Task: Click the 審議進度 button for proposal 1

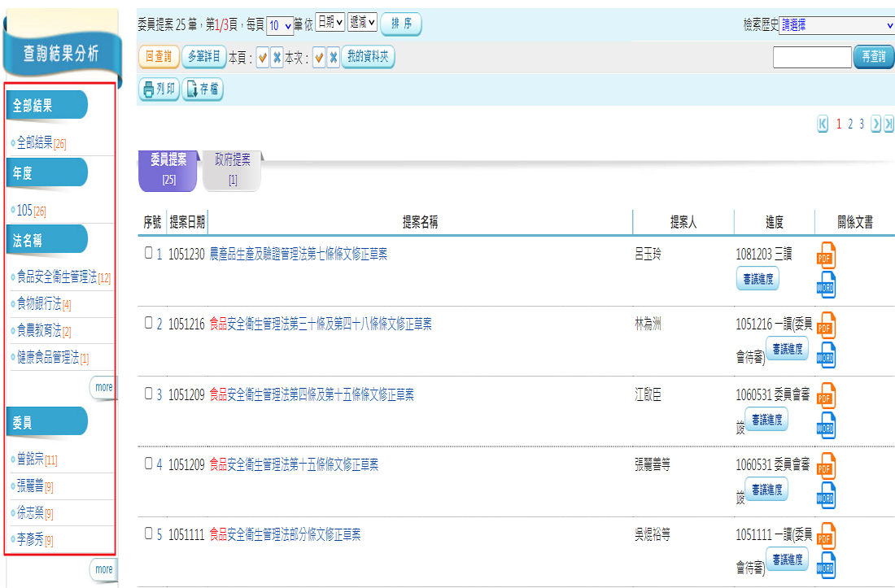Action: point(757,280)
